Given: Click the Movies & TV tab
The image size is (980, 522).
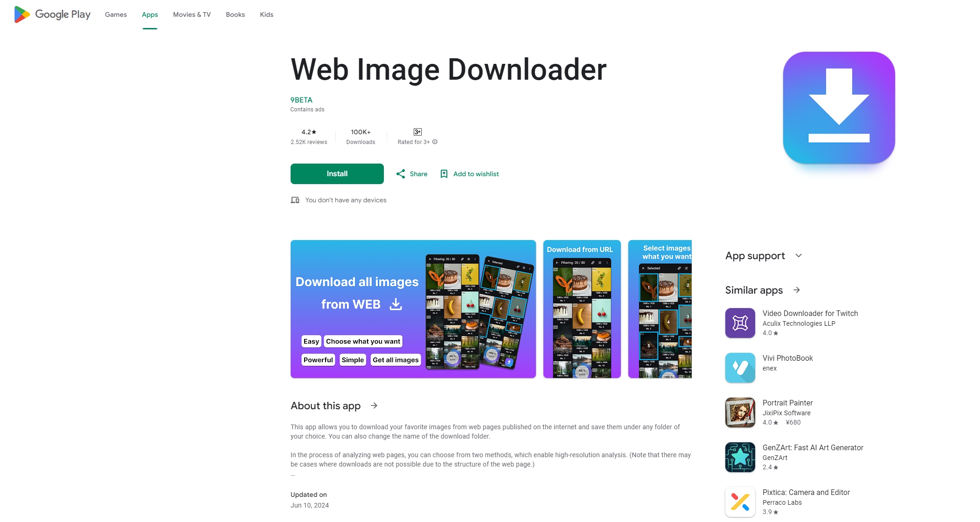Looking at the screenshot, I should click(x=192, y=14).
